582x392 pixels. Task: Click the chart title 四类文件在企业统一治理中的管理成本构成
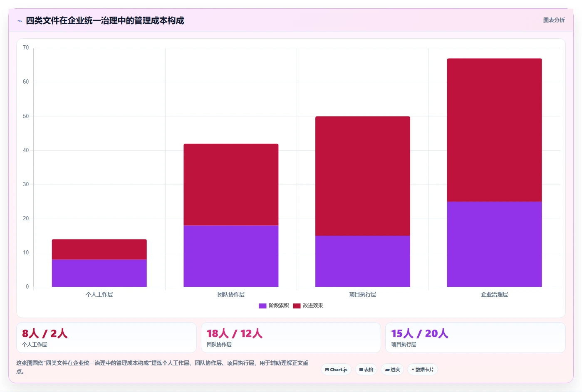[x=105, y=21]
